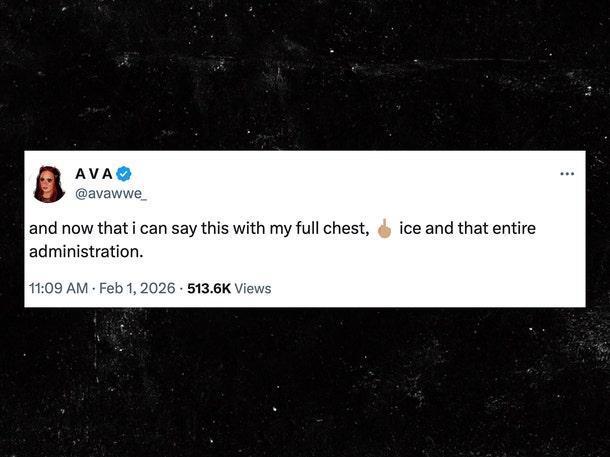Open the three-dot more options menu
Screen dimensions: 610x457
tap(567, 174)
